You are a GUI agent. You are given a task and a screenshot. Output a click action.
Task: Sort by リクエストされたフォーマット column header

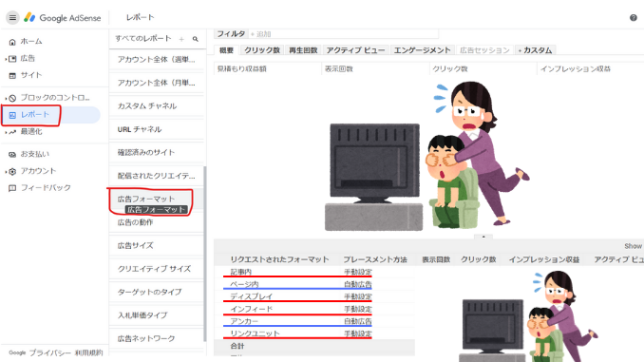point(279,259)
